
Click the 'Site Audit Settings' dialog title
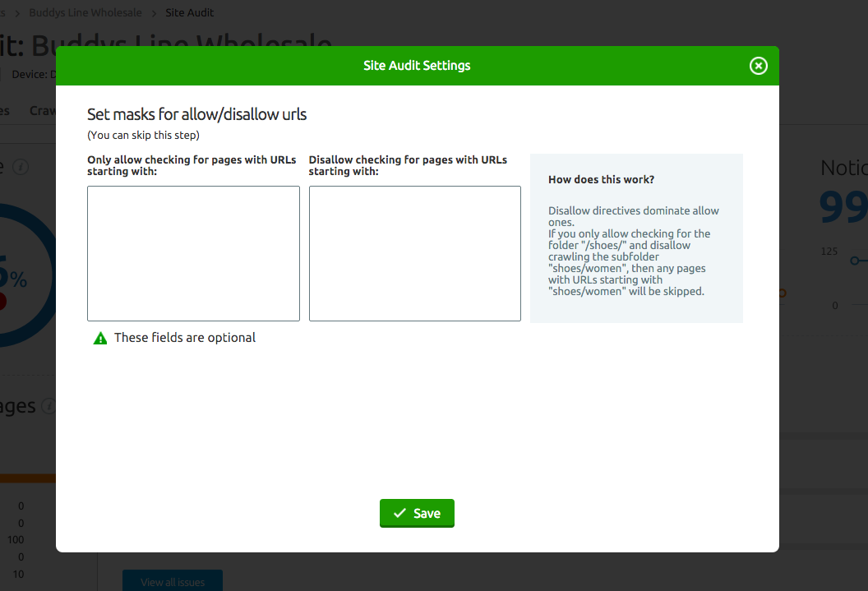click(x=417, y=65)
